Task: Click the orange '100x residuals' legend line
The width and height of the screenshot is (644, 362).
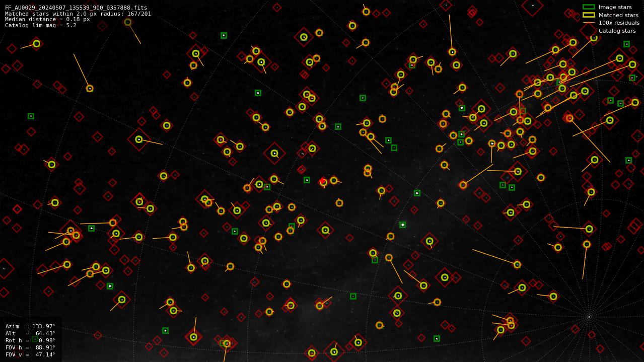Action: 589,23
